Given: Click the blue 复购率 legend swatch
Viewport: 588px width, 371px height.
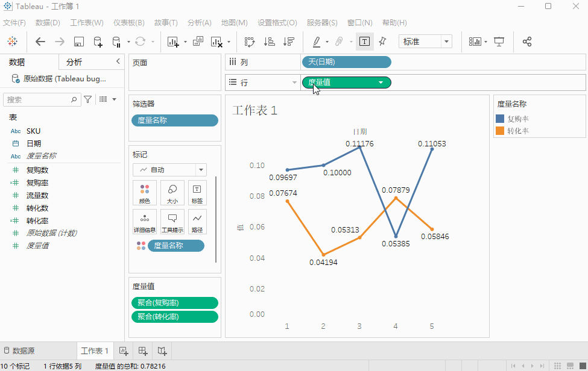Looking at the screenshot, I should click(500, 119).
